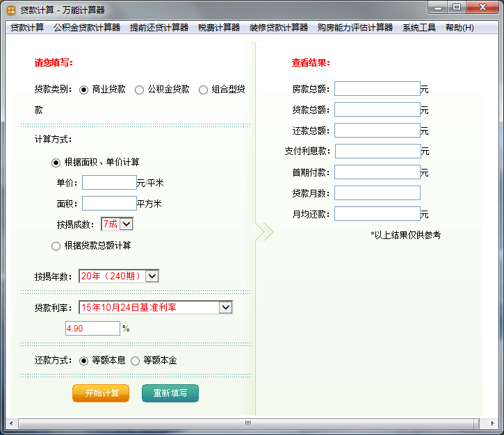The height and width of the screenshot is (435, 504).
Task: Click the 查看结果 heading
Action: tap(311, 63)
